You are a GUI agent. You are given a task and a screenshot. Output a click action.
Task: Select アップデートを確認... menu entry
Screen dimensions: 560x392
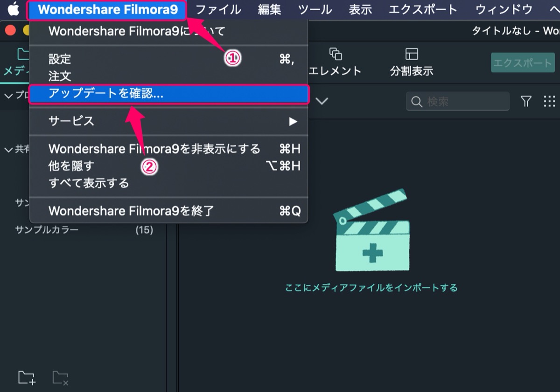[168, 94]
